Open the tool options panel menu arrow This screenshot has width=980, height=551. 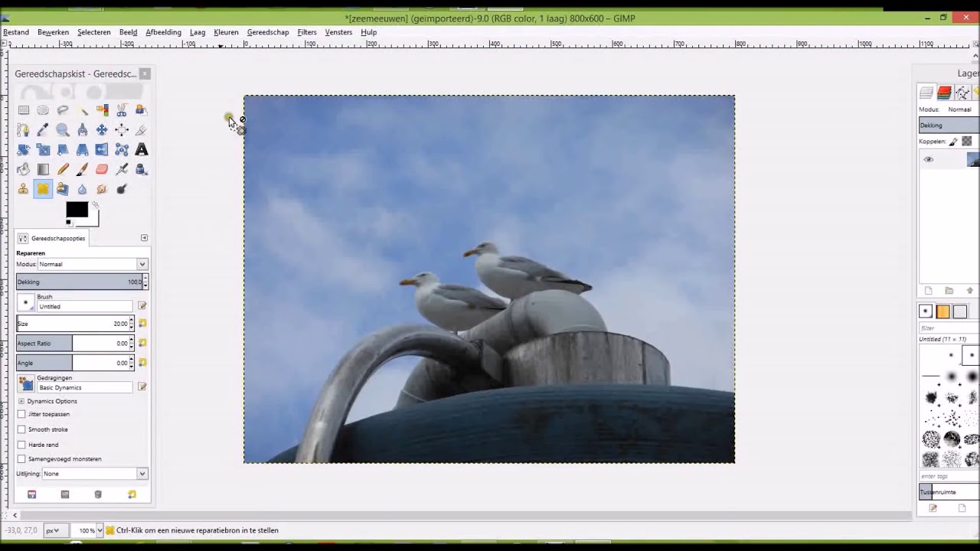coord(144,238)
